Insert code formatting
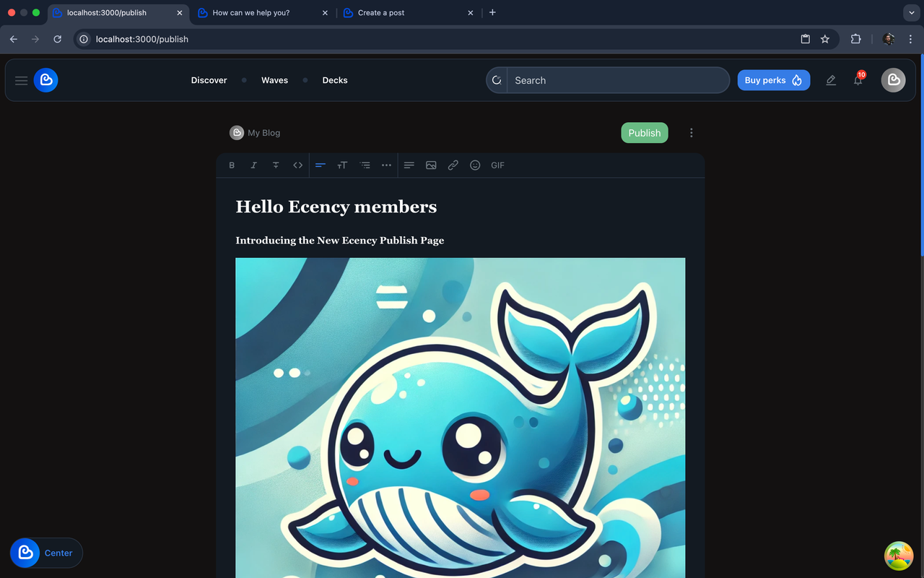The height and width of the screenshot is (578, 924). [297, 165]
